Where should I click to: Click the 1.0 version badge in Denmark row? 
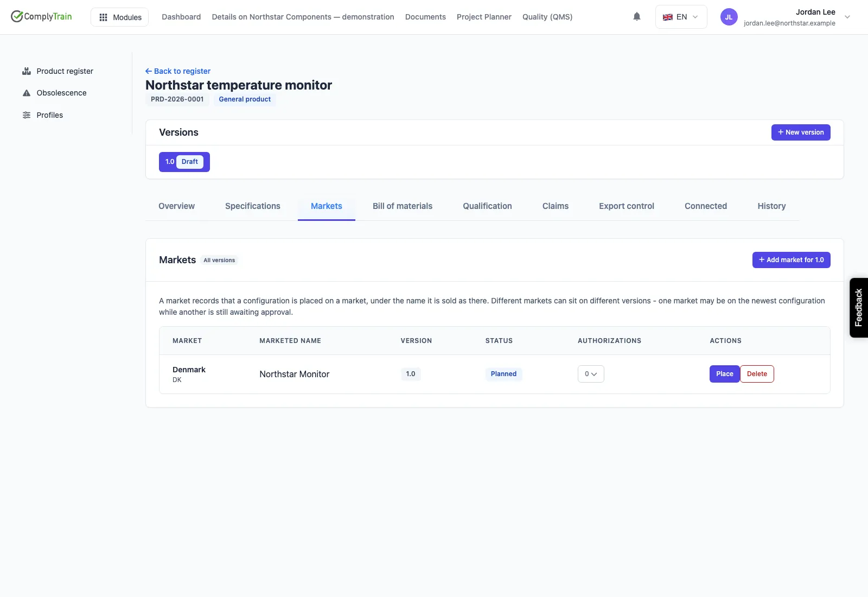(411, 374)
